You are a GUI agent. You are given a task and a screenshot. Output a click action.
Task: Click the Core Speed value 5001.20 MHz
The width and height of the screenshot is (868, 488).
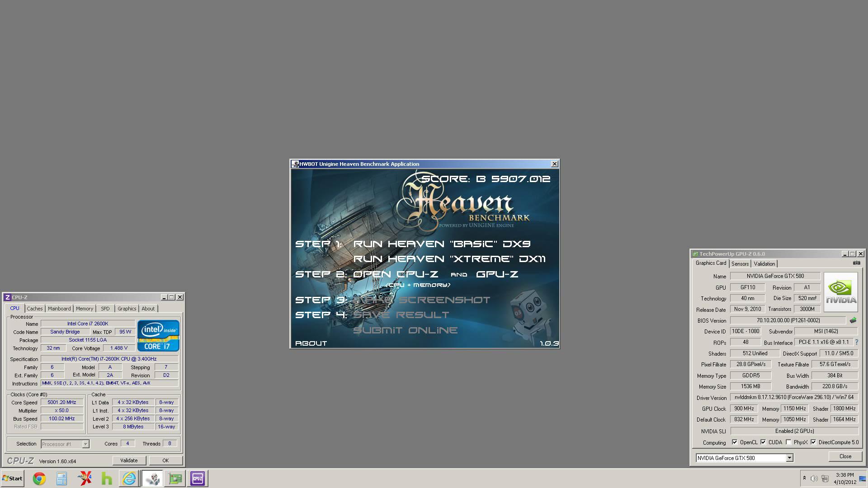click(x=62, y=402)
